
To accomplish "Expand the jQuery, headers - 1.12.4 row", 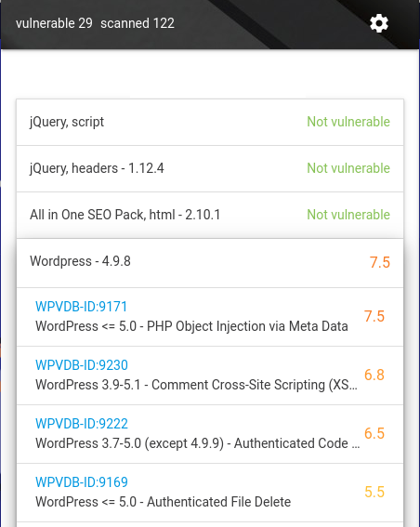I will tap(210, 169).
